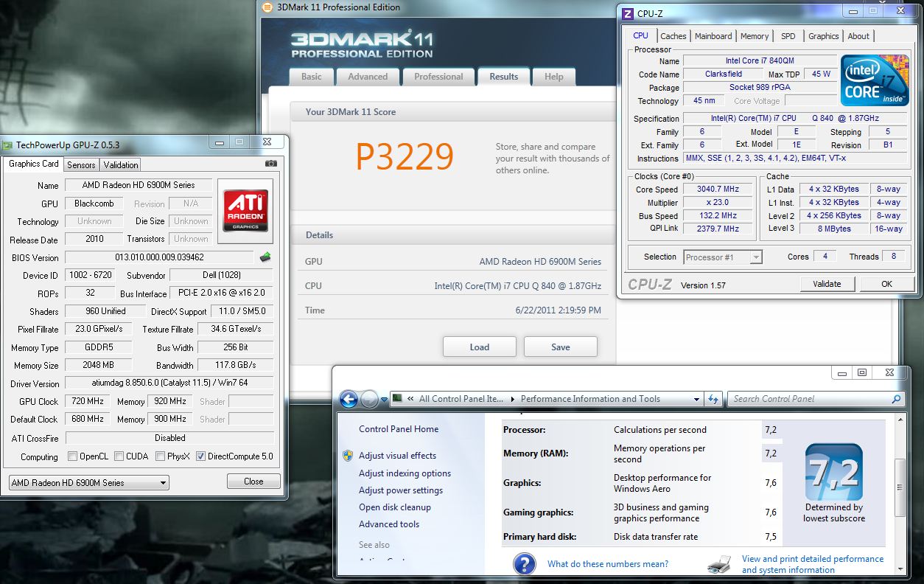Viewport: 924px width, 584px height.
Task: Open the Processor #1 selection dropdown
Action: click(x=723, y=257)
